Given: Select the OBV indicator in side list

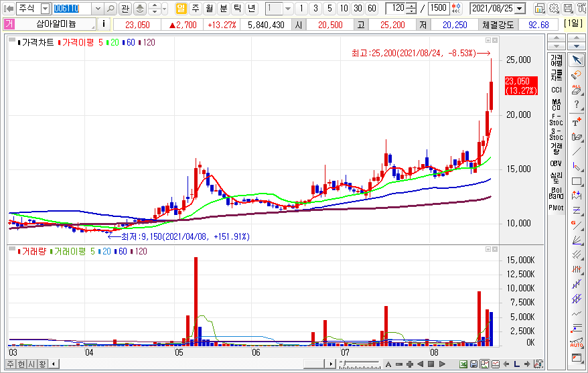Looking at the screenshot, I should pyautogui.click(x=556, y=163).
